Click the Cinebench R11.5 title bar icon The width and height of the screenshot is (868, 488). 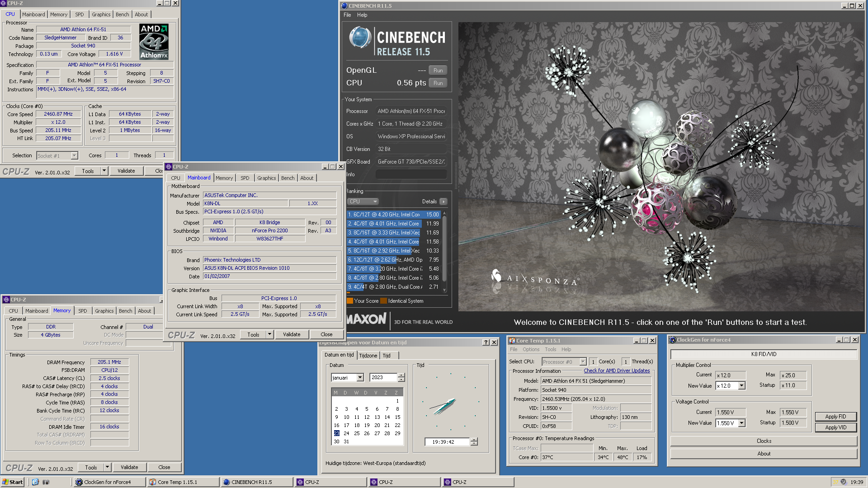[x=344, y=6]
